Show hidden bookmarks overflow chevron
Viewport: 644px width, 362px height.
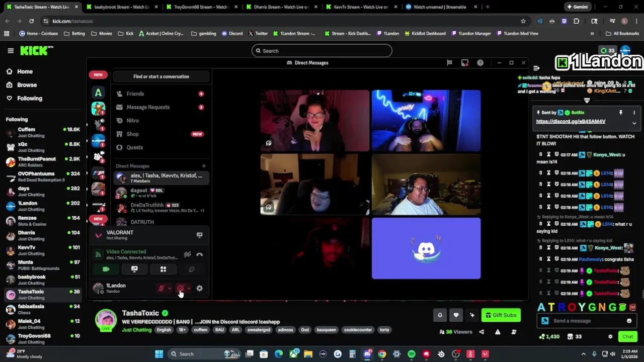click(592, 34)
